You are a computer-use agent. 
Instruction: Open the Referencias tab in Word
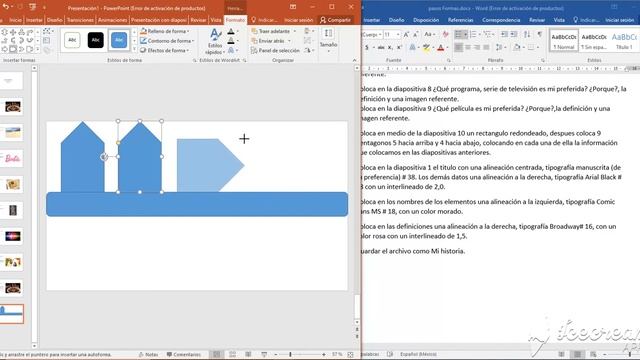[460, 20]
